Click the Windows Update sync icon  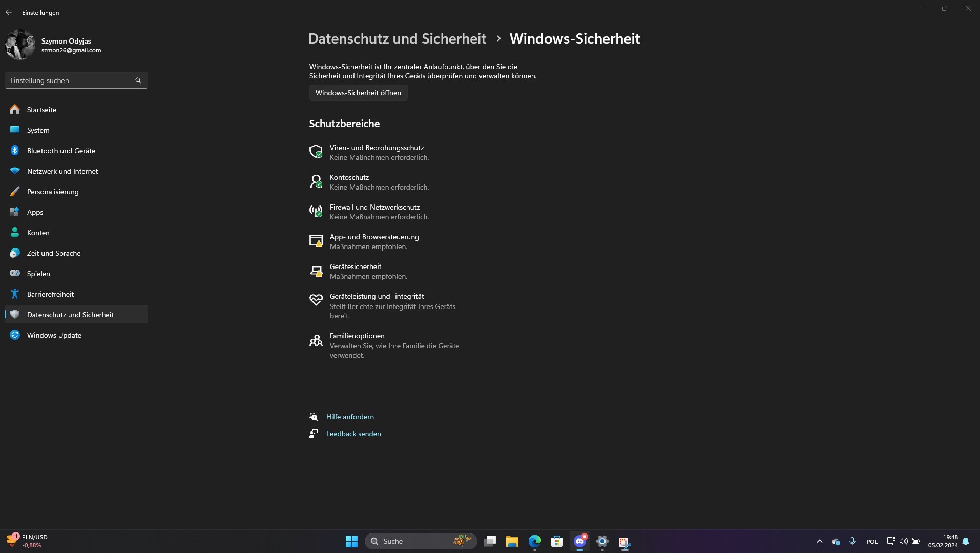15,335
